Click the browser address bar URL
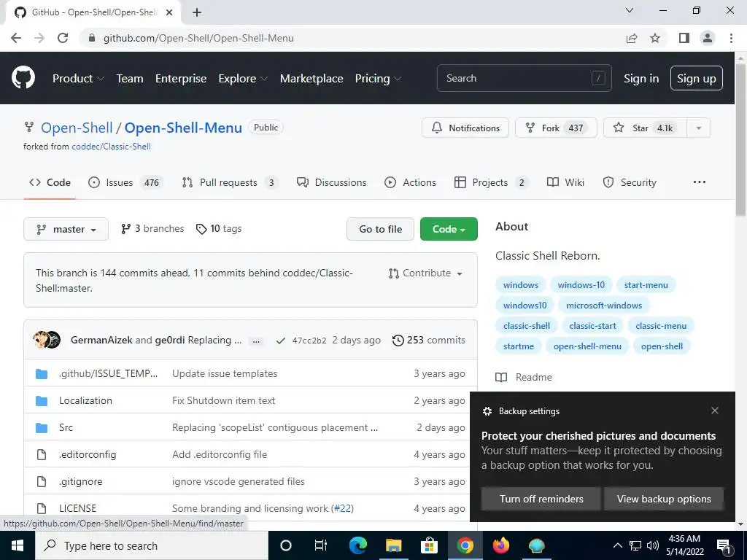Image resolution: width=747 pixels, height=560 pixels. (198, 38)
